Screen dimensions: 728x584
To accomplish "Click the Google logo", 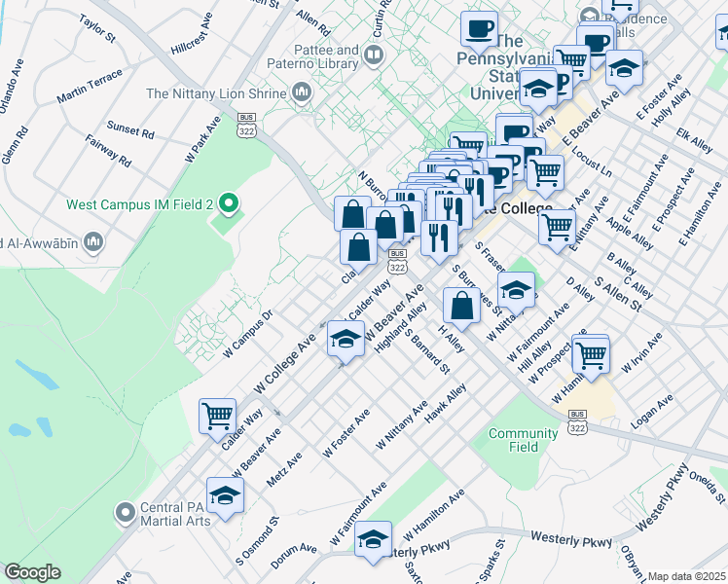I will (x=32, y=573).
